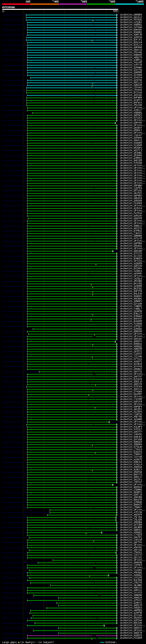Click label UniRef100_Q29DM5
Screen dimensions: 146x644
tap(131, 286)
